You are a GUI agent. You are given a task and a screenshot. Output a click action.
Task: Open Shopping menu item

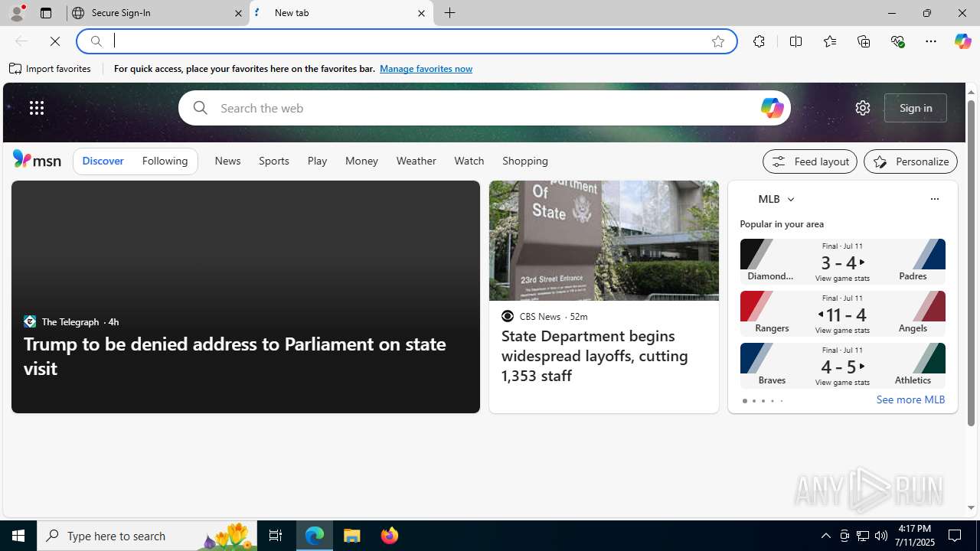pos(525,161)
